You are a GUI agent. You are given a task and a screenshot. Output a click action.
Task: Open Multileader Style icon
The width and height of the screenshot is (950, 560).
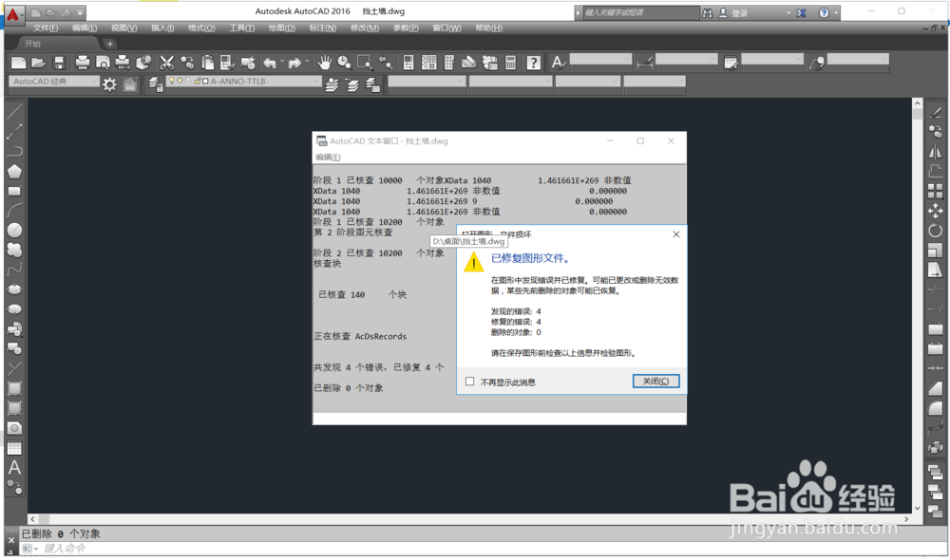[817, 63]
